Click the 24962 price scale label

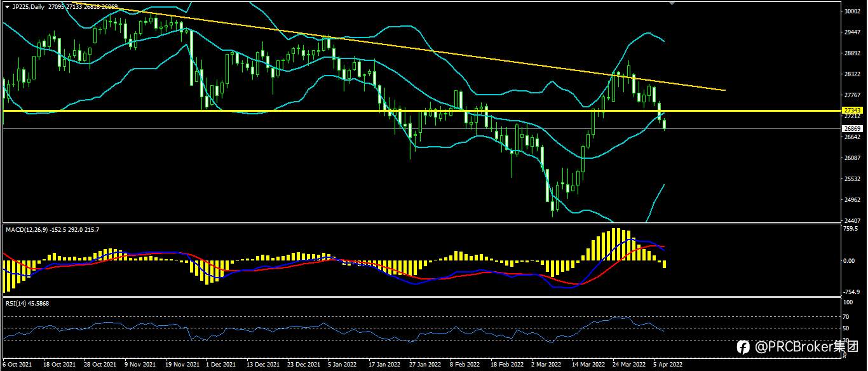pyautogui.click(x=852, y=199)
